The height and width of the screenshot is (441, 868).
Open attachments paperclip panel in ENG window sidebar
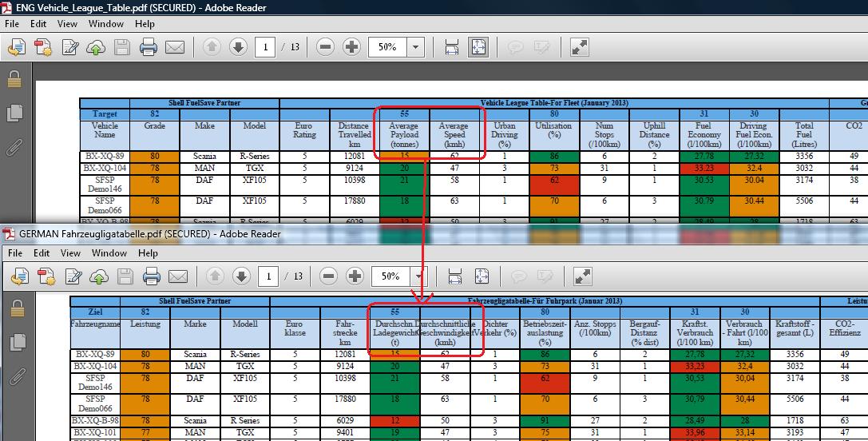point(14,147)
